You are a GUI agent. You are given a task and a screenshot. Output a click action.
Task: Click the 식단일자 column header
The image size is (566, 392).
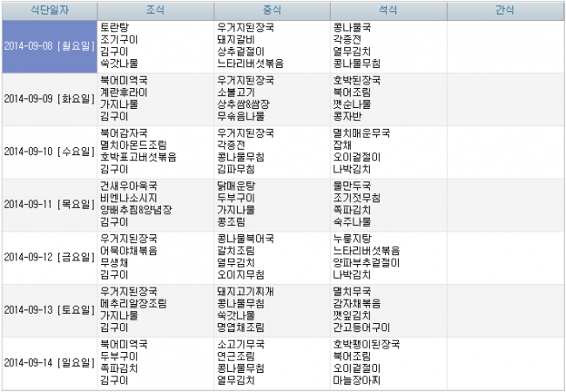coord(49,10)
